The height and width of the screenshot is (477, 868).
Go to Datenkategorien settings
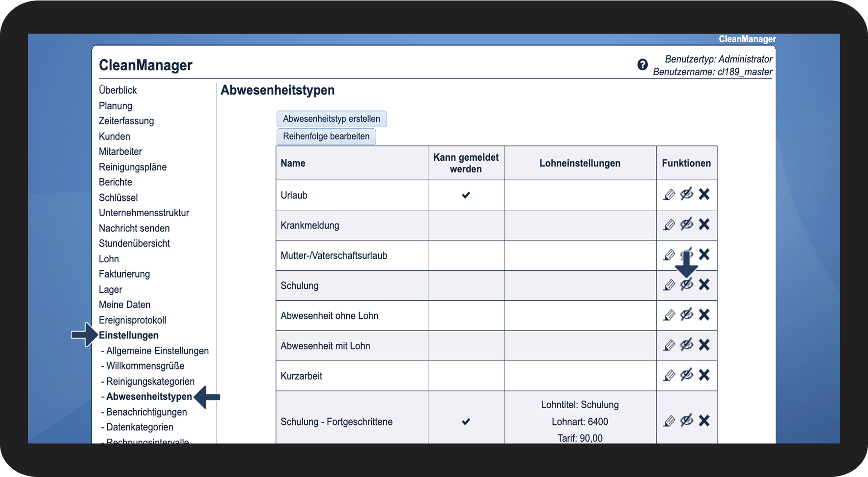140,427
